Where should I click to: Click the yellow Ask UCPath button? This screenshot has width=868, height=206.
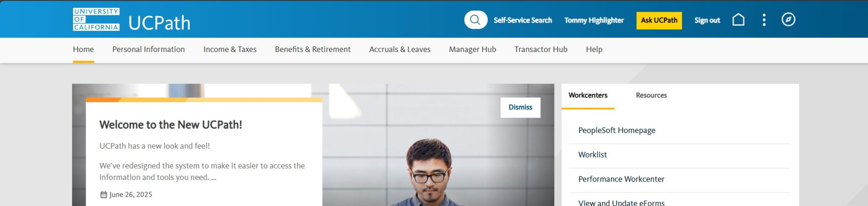pyautogui.click(x=659, y=20)
